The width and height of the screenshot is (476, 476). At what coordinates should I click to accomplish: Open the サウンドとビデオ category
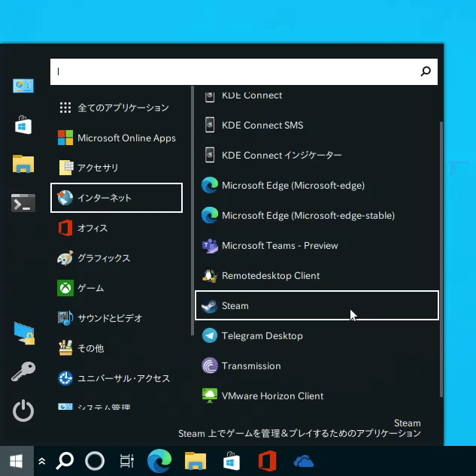[x=117, y=318]
